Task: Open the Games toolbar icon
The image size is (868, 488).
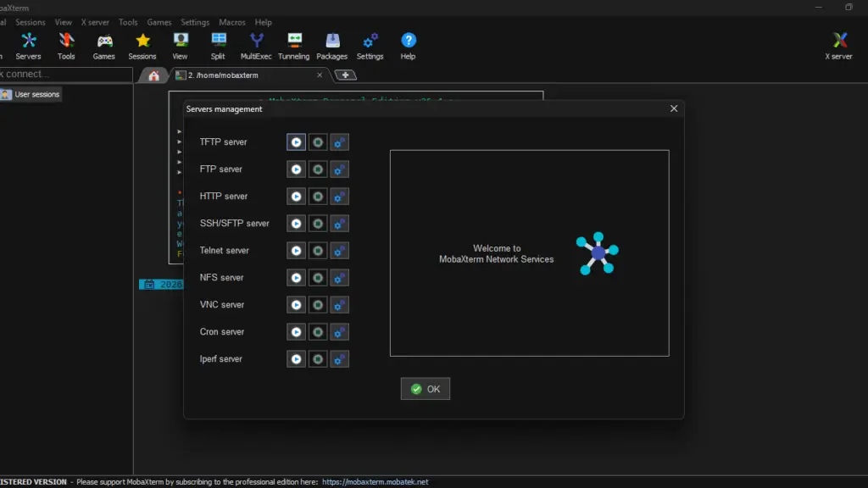Action: click(x=104, y=46)
